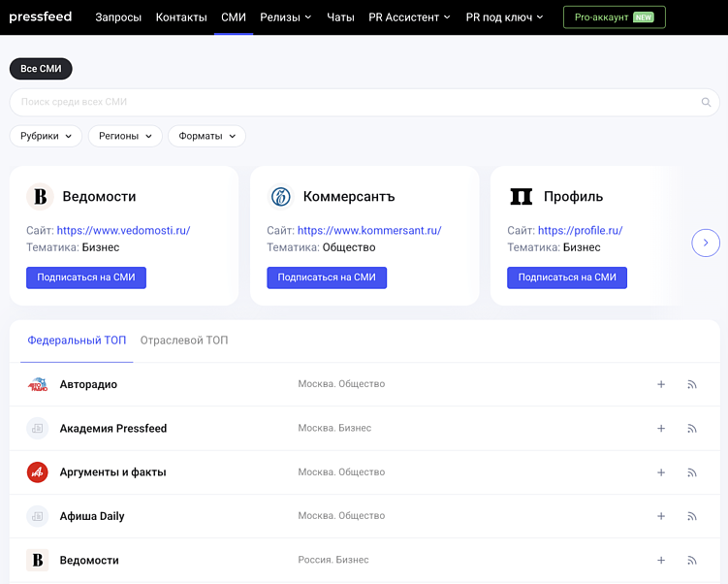
Task: Open Чаты in top navigation
Action: [x=340, y=17]
